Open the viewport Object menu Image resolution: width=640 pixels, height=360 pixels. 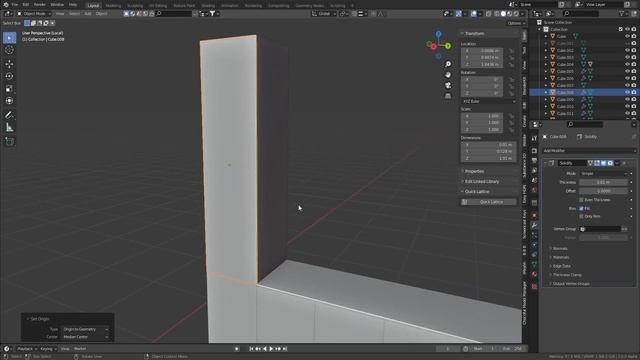click(101, 14)
